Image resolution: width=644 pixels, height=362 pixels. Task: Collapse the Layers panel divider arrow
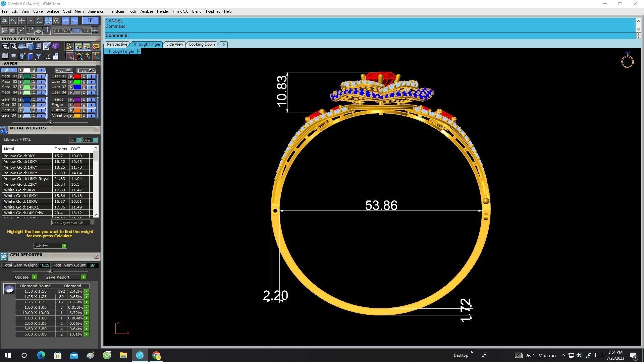click(50, 122)
